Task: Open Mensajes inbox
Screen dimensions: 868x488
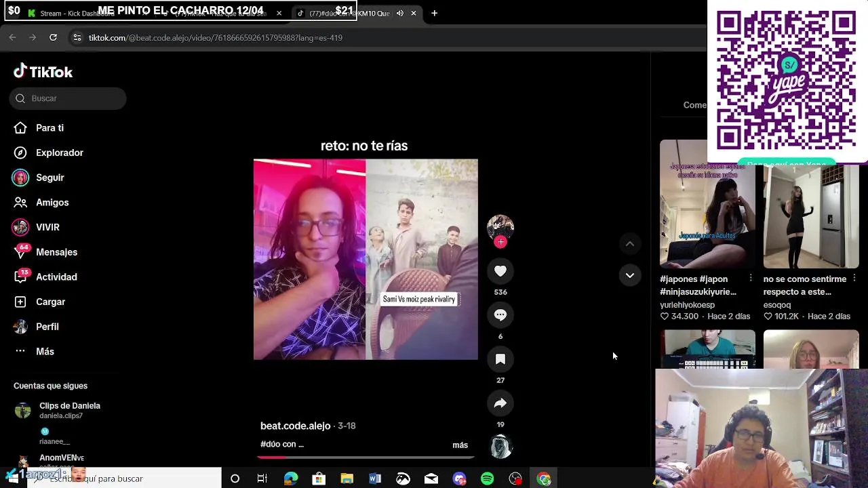Action: [45, 252]
